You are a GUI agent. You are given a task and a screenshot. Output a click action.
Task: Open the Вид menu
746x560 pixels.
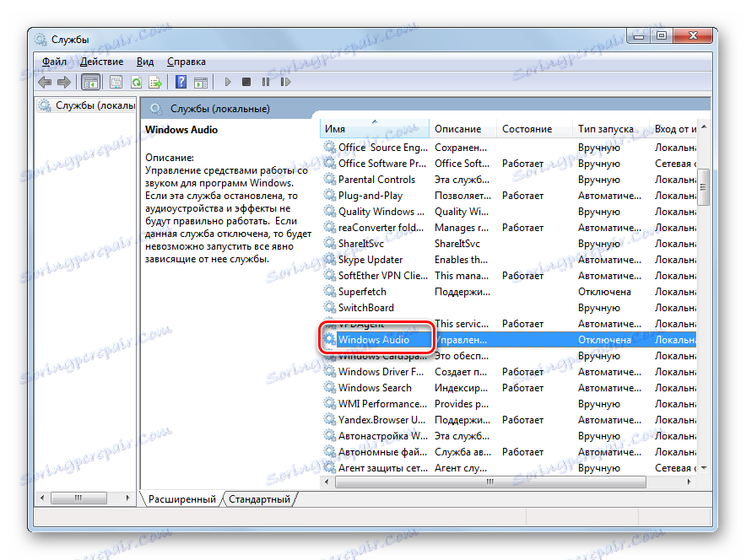click(x=145, y=62)
